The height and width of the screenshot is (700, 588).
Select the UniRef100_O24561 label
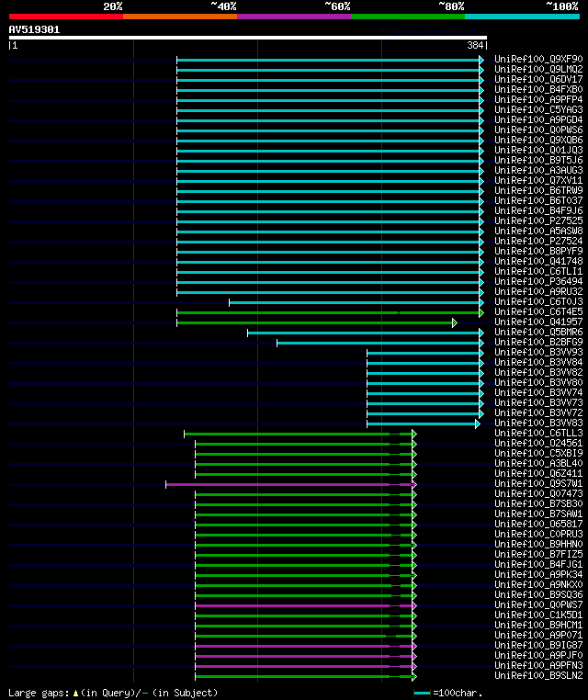[538, 444]
